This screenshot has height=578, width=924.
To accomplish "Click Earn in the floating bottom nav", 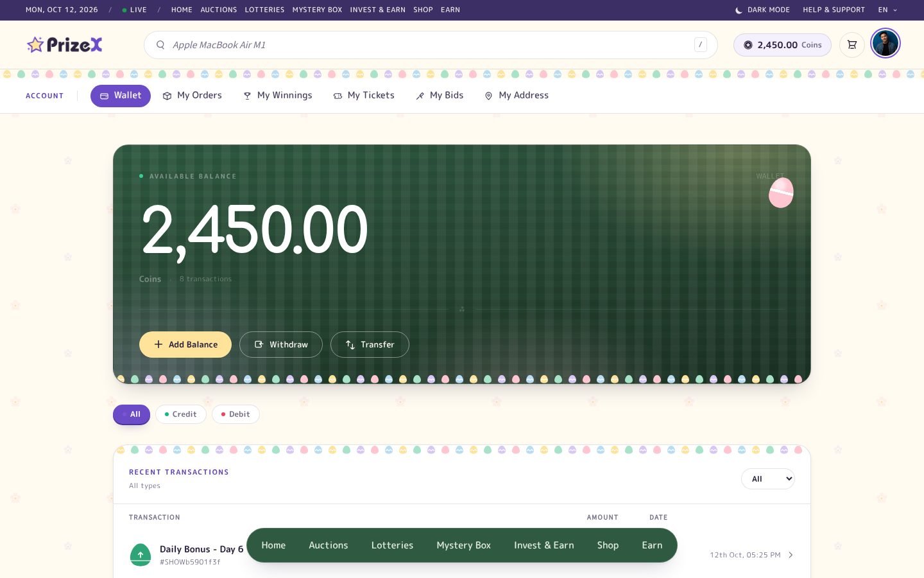I will click(x=652, y=545).
